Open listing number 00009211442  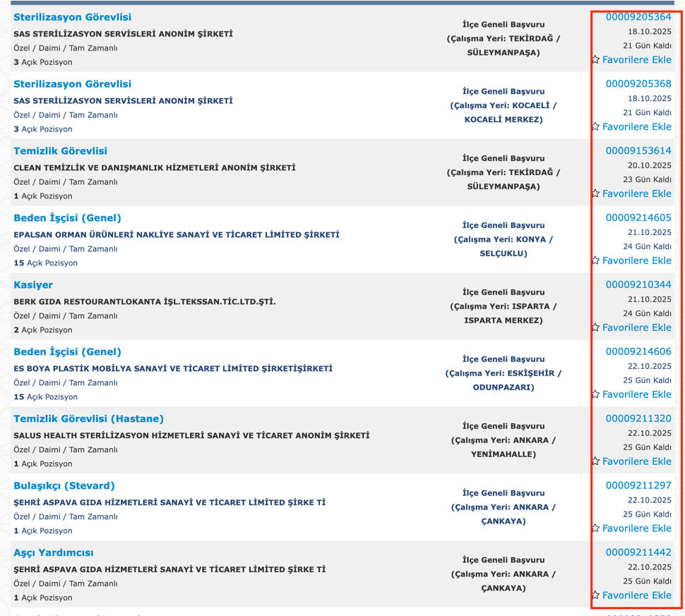[x=638, y=552]
